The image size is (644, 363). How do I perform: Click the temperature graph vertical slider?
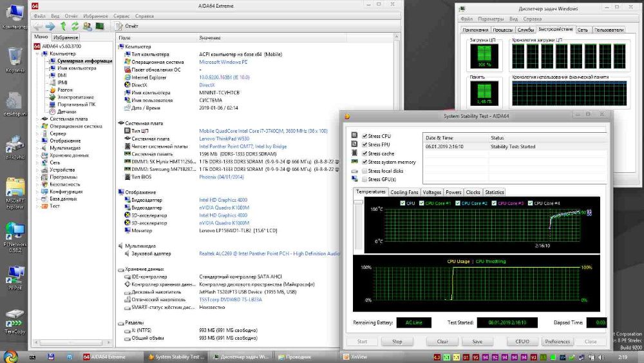point(358,202)
